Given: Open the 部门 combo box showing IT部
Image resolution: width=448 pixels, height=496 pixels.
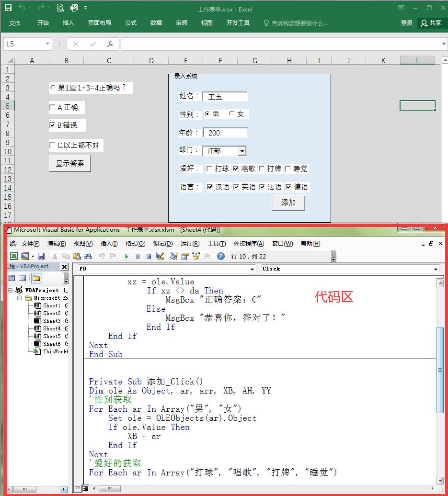Looking at the screenshot, I should tap(242, 151).
